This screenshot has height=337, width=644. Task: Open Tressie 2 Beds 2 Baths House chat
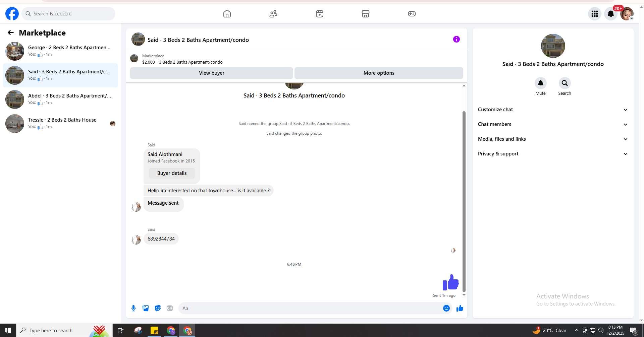60,124
